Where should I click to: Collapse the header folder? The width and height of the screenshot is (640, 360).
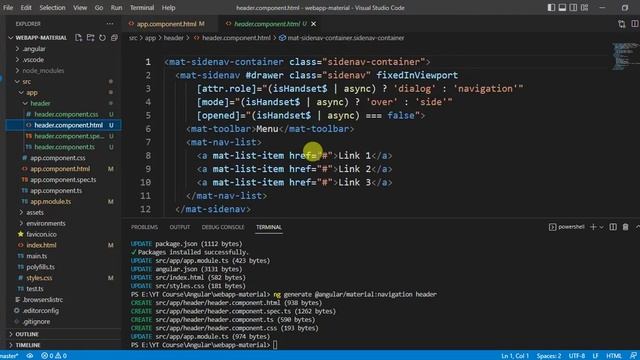click(40, 103)
